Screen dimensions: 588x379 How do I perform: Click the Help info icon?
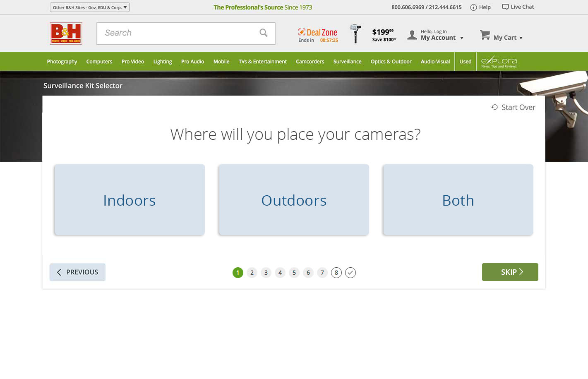tap(473, 7)
